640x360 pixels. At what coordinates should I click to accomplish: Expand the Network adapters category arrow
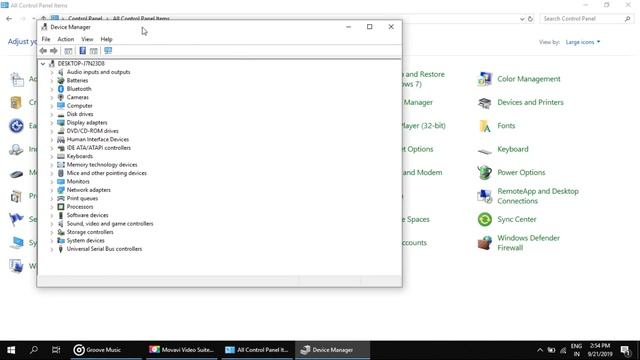pyautogui.click(x=52, y=190)
